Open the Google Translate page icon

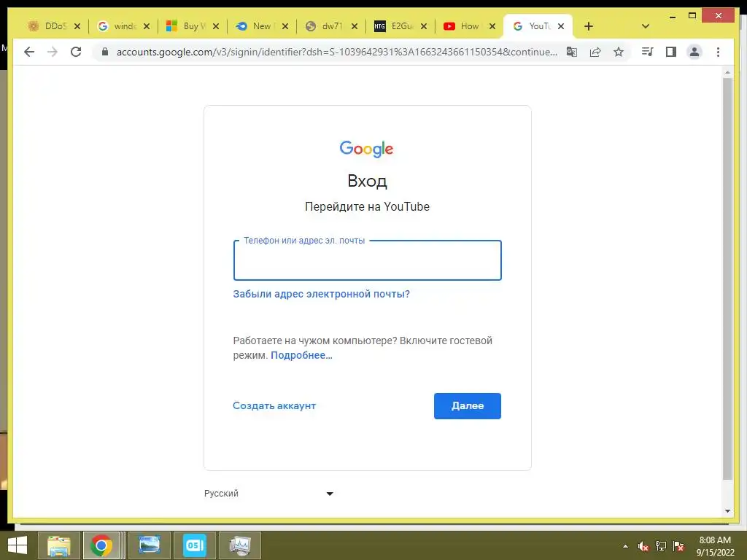572,52
